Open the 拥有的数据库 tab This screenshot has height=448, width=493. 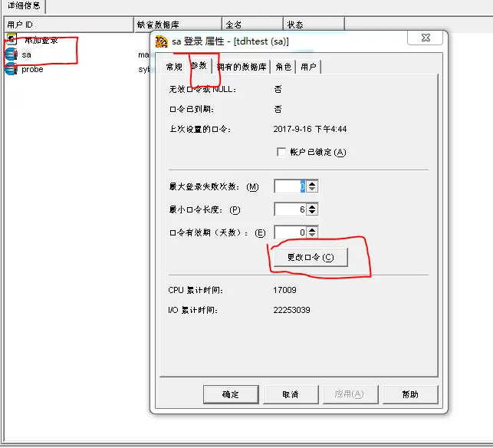[242, 67]
